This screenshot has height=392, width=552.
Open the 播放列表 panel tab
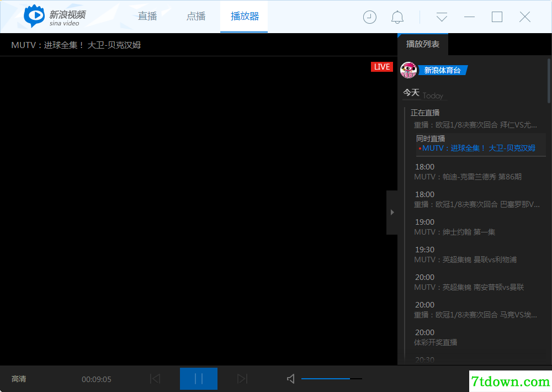(x=423, y=44)
